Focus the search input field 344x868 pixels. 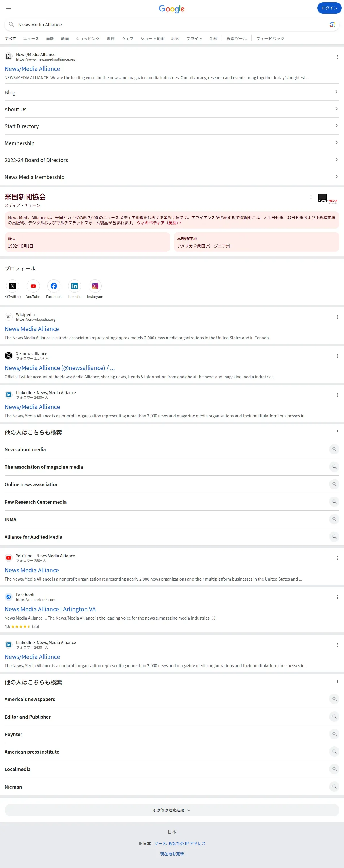point(172,25)
